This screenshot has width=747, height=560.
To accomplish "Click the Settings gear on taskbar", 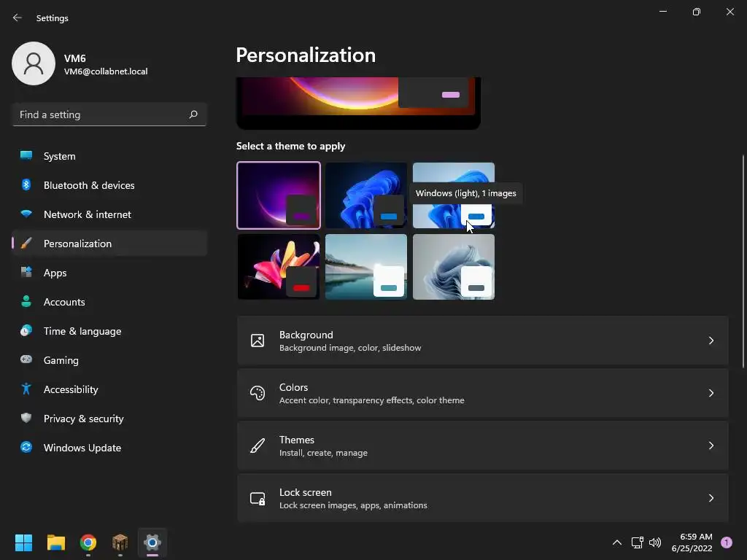I will pos(152,542).
